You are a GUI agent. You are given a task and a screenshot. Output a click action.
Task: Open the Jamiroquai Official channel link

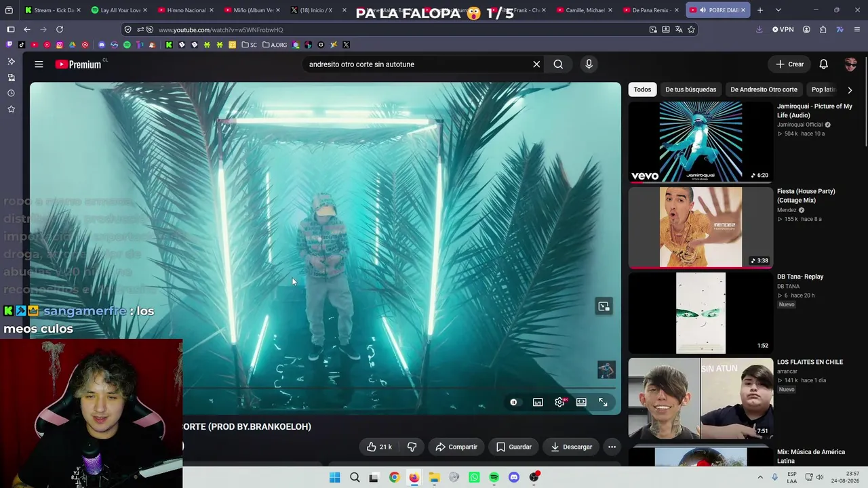point(800,125)
